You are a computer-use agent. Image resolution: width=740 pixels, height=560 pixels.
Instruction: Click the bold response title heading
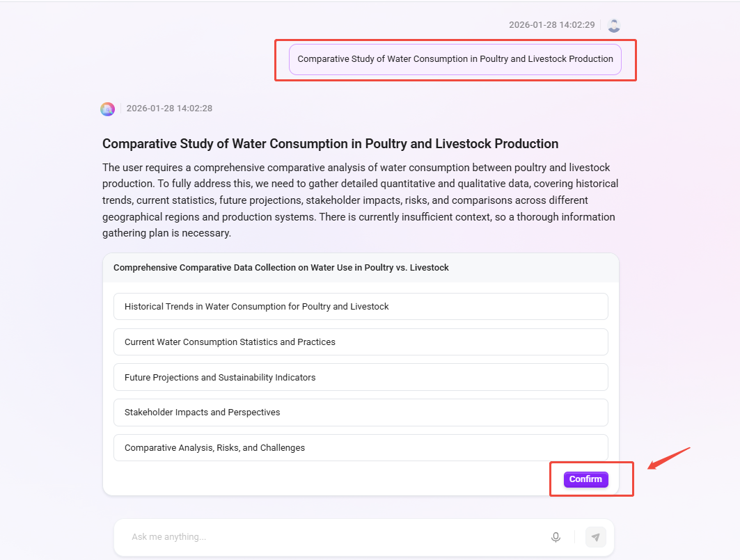click(x=330, y=144)
